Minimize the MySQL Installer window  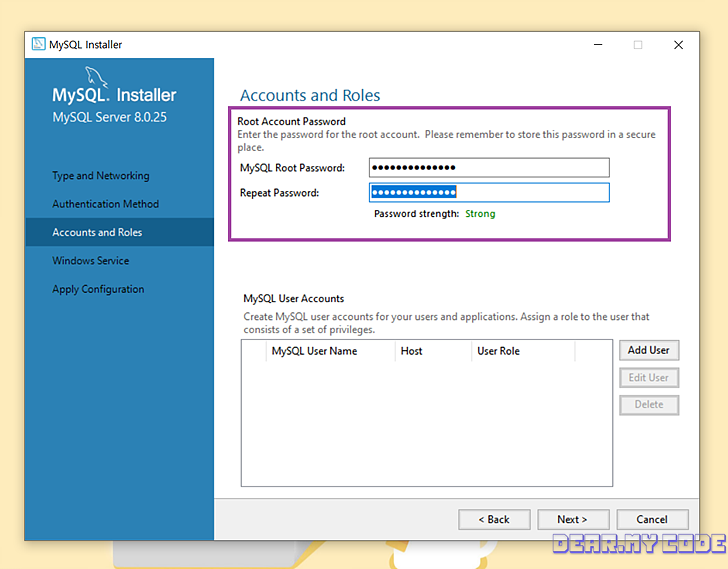tap(598, 45)
